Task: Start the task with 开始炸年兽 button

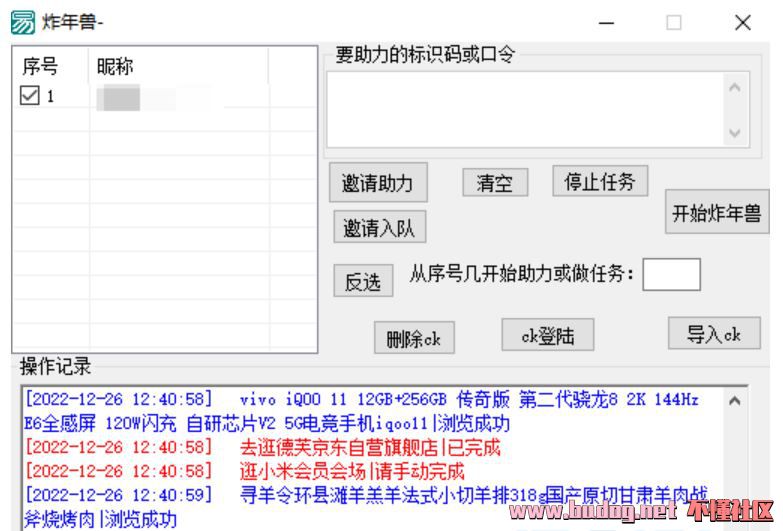Action: click(x=715, y=213)
